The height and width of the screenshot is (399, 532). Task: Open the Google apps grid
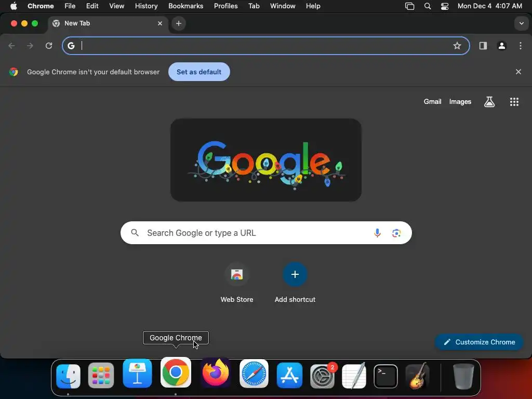[x=514, y=102]
